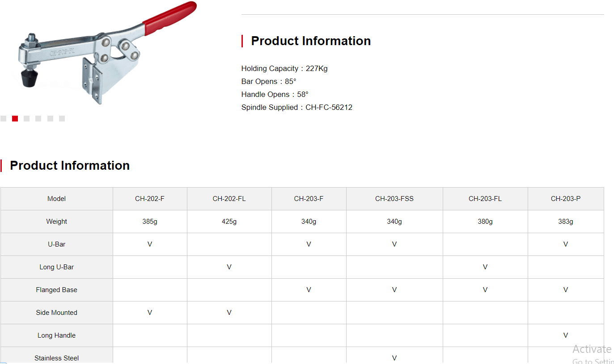
Task: Select the fourth image carousel dot
Action: coord(38,118)
